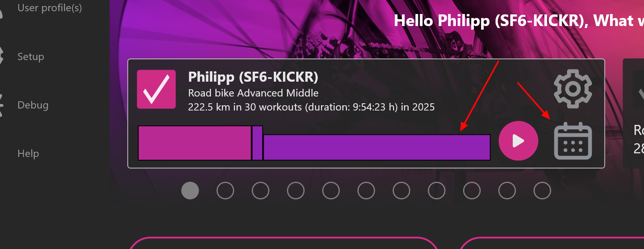Click the Philipp (SF6-KICKR) profile name

tap(253, 77)
